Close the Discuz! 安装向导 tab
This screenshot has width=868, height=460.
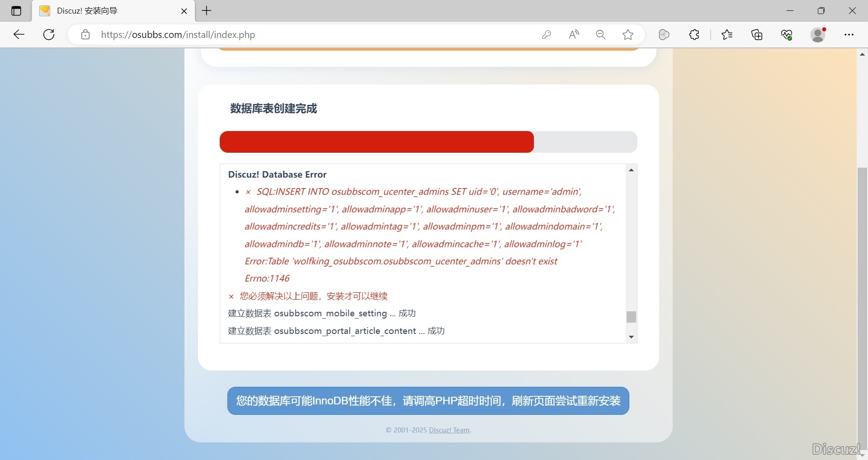(x=184, y=11)
